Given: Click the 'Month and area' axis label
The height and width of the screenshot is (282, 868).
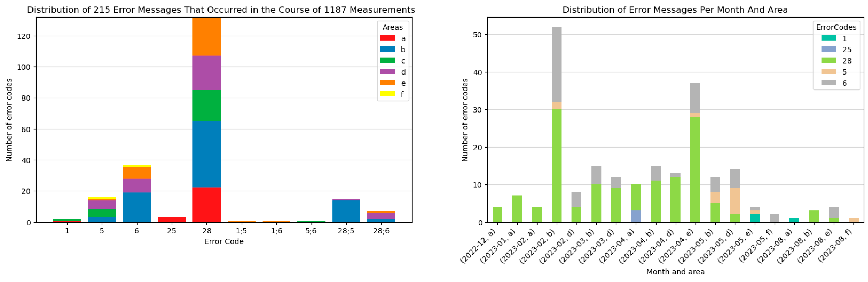Looking at the screenshot, I should 675,272.
